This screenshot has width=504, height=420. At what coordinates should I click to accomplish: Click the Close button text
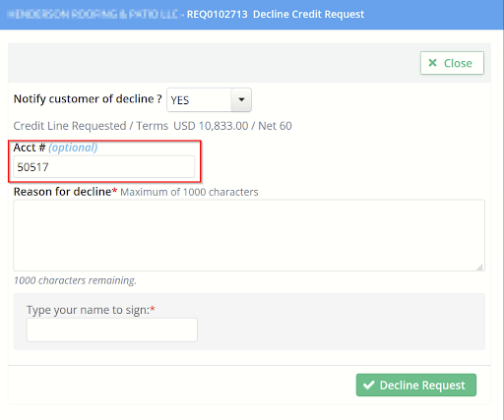pyautogui.click(x=458, y=63)
